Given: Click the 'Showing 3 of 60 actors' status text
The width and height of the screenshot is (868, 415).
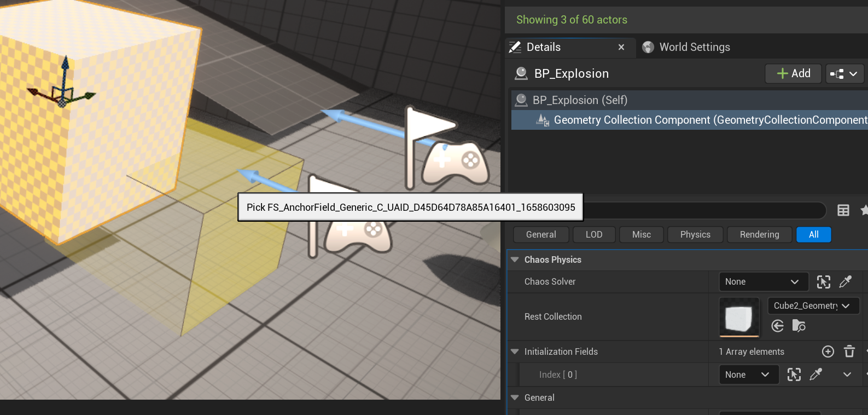Looking at the screenshot, I should (x=572, y=20).
